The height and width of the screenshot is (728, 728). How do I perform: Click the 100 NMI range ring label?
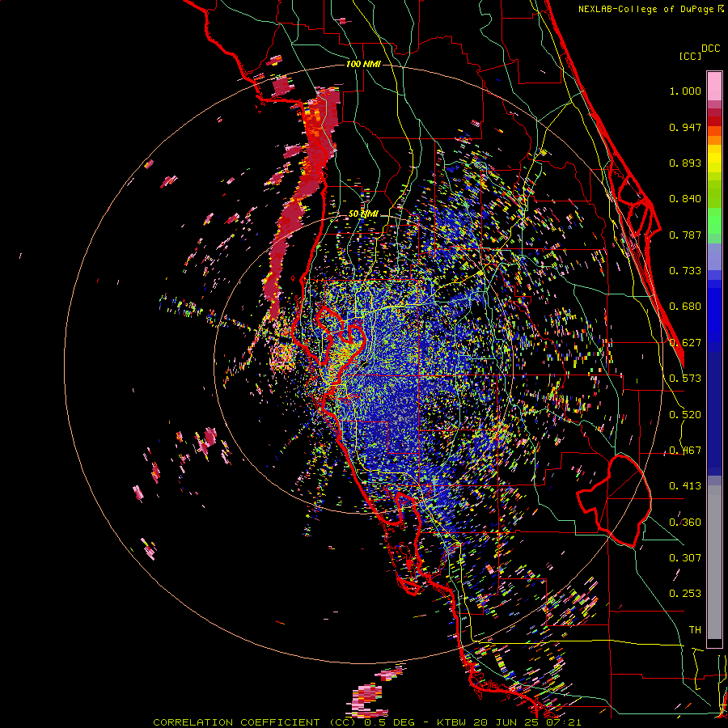(363, 64)
